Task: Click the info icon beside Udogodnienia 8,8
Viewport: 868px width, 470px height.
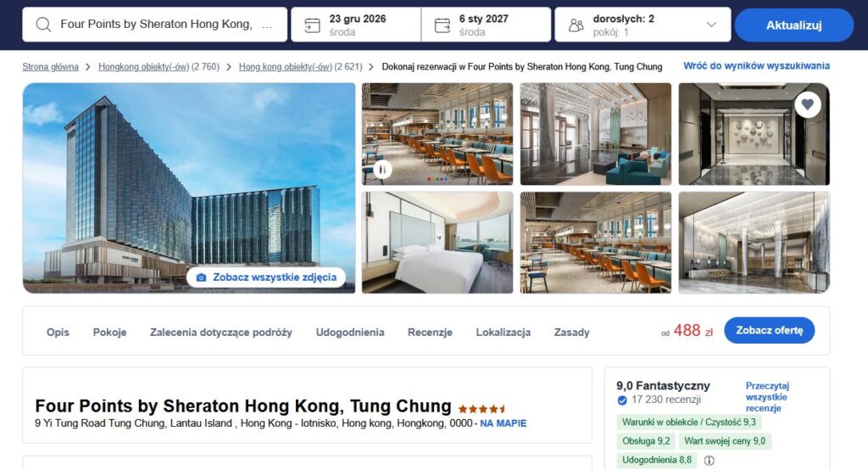Action: pyautogui.click(x=709, y=460)
